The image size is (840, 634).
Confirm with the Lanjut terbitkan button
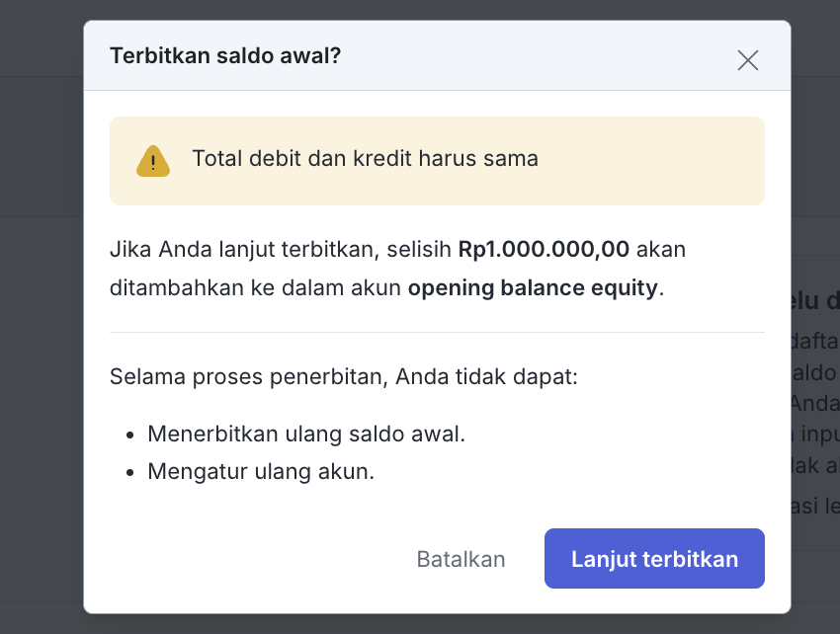[654, 559]
